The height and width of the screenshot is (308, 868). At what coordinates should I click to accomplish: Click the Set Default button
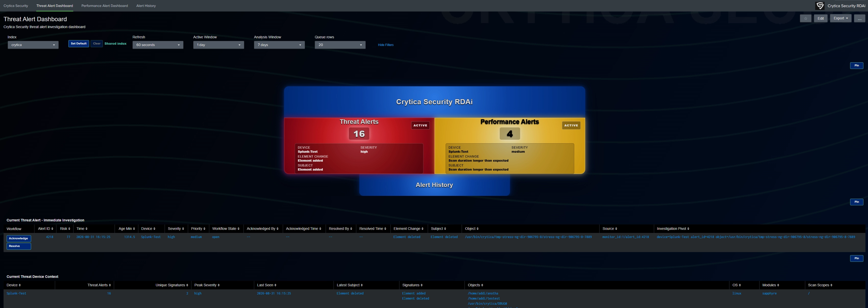tap(79, 43)
